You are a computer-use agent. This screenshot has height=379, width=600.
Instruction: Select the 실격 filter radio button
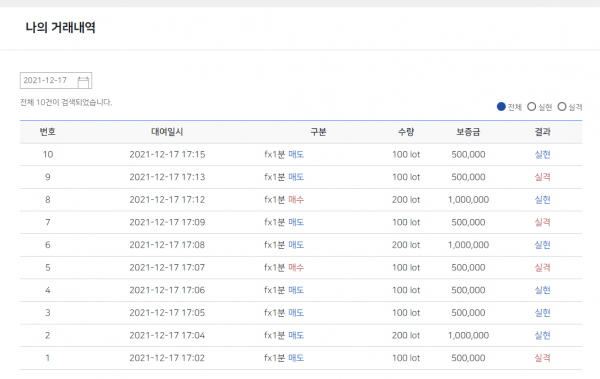(562, 106)
